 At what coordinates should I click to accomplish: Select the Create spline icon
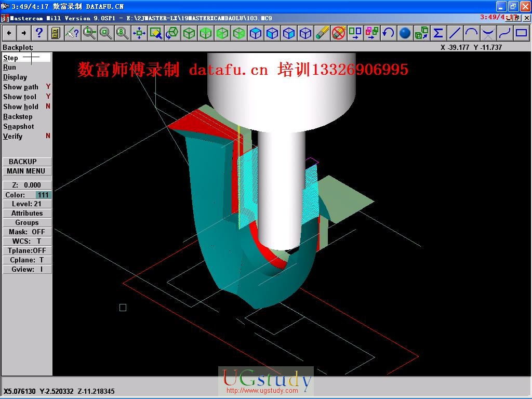(x=505, y=33)
